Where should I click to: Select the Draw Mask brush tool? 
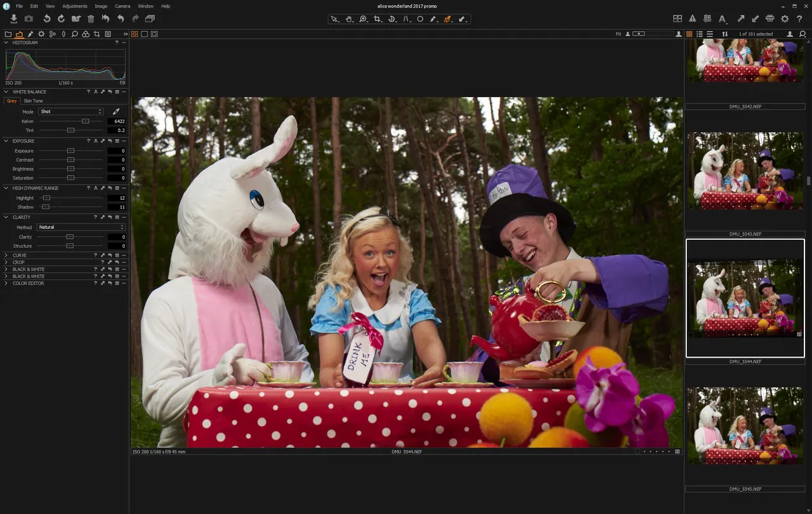(434, 19)
